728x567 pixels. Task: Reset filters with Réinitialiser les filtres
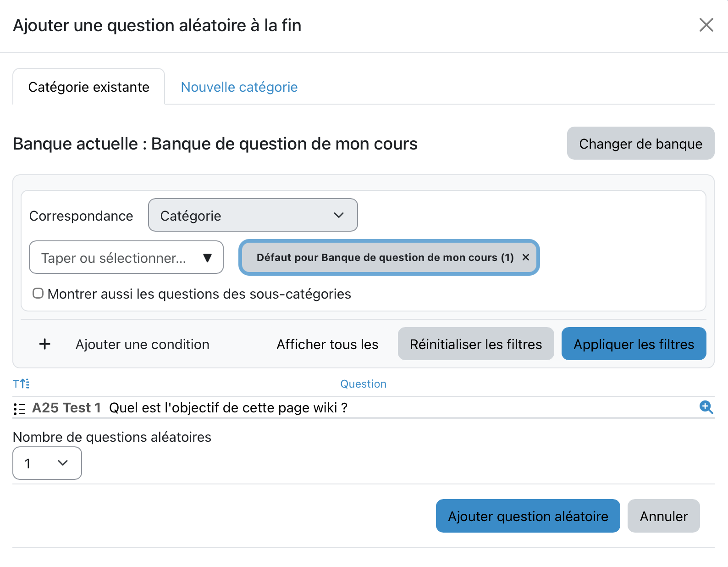point(475,344)
